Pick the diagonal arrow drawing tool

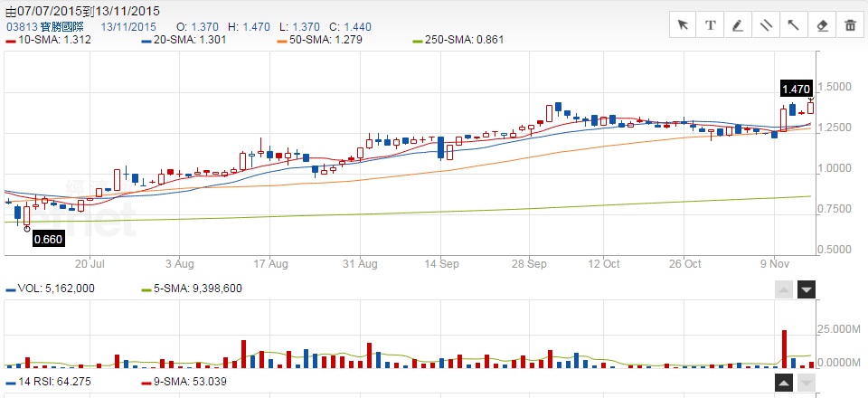[795, 24]
